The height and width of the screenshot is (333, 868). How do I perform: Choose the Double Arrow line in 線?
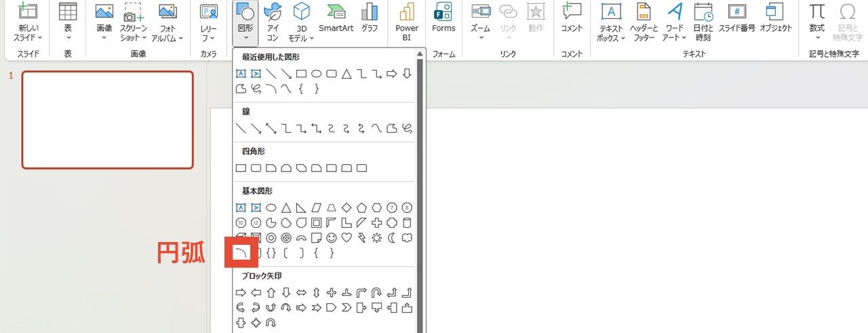pyautogui.click(x=271, y=128)
